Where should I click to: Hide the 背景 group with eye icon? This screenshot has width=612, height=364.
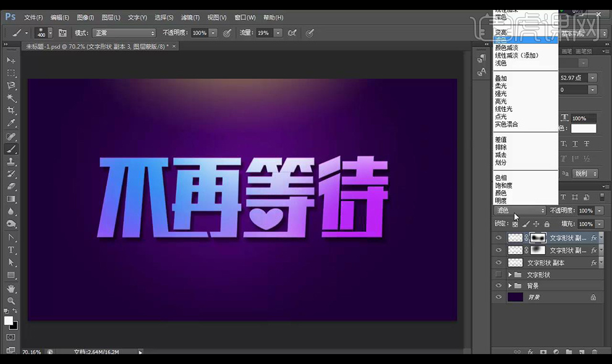click(498, 286)
